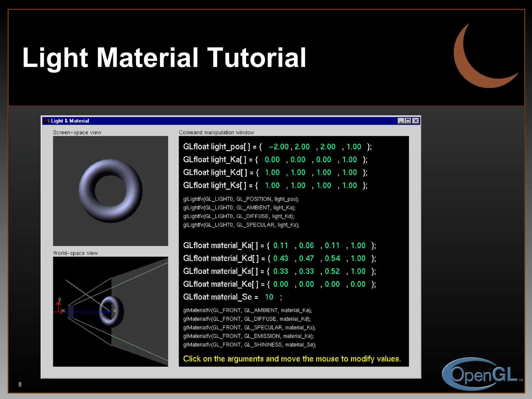The width and height of the screenshot is (532, 399).
Task: Click the glLightfv GL_DIFFUSE line
Action: point(239,216)
